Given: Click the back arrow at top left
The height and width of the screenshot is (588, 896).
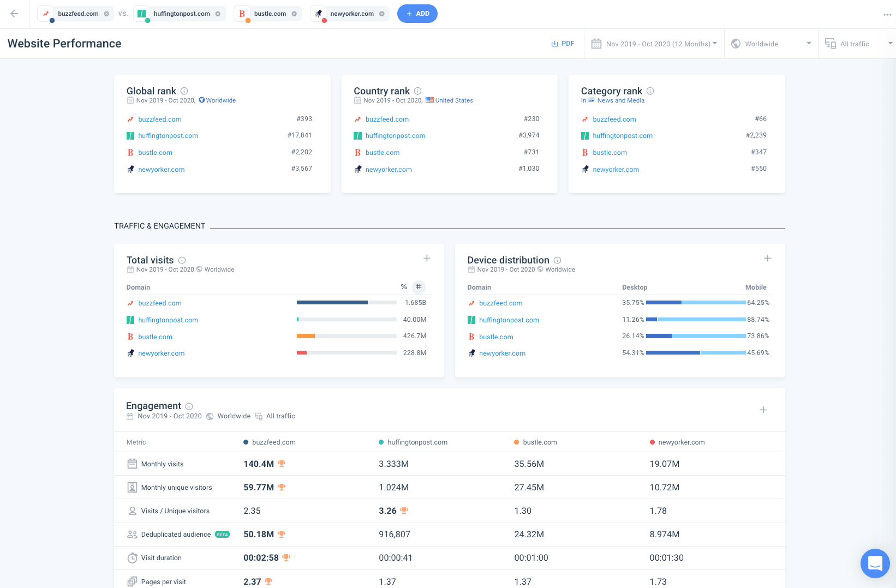Looking at the screenshot, I should pos(14,14).
